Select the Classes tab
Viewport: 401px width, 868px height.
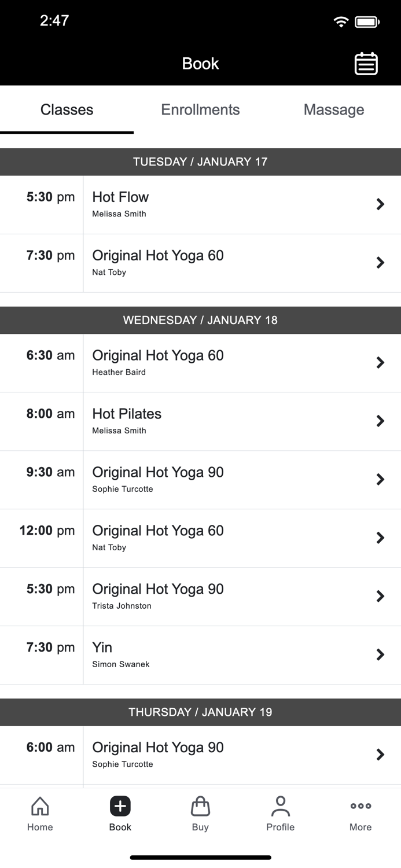click(67, 110)
